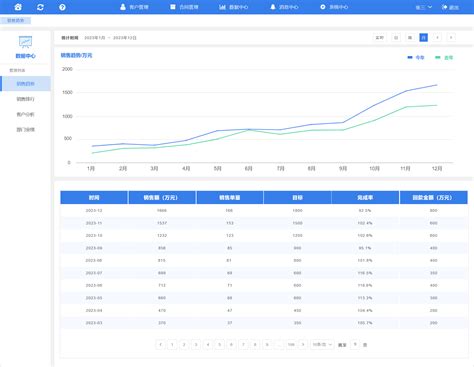
Task: Select the highlighted first sidebar item
Action: pyautogui.click(x=25, y=84)
